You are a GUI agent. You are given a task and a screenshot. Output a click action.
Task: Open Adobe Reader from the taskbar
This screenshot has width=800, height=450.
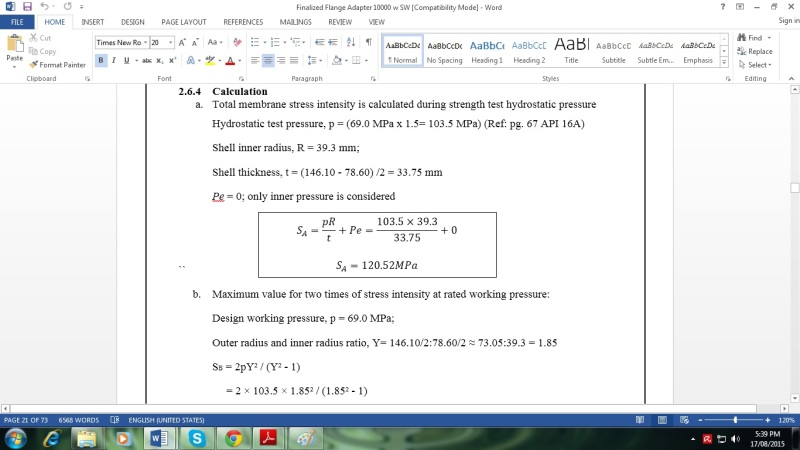(x=269, y=438)
